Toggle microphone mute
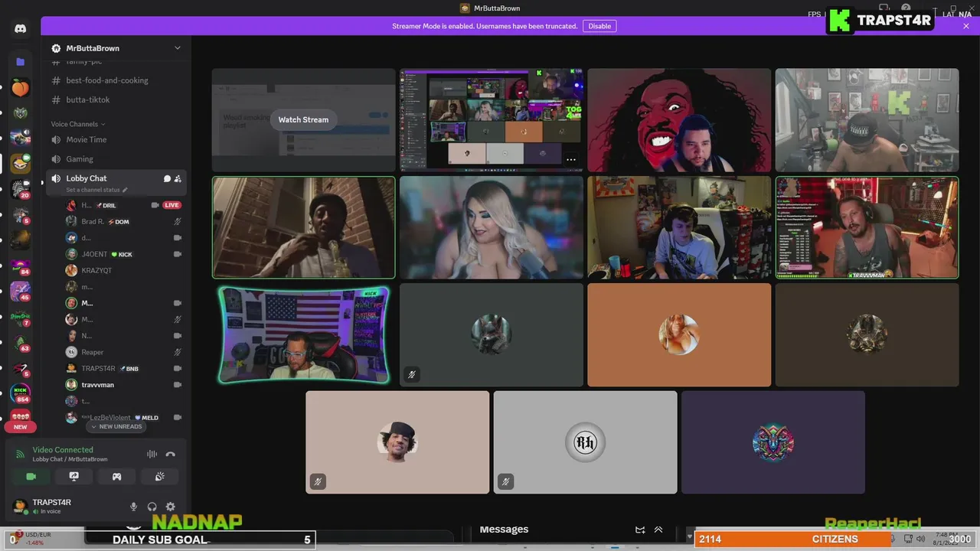 click(133, 507)
